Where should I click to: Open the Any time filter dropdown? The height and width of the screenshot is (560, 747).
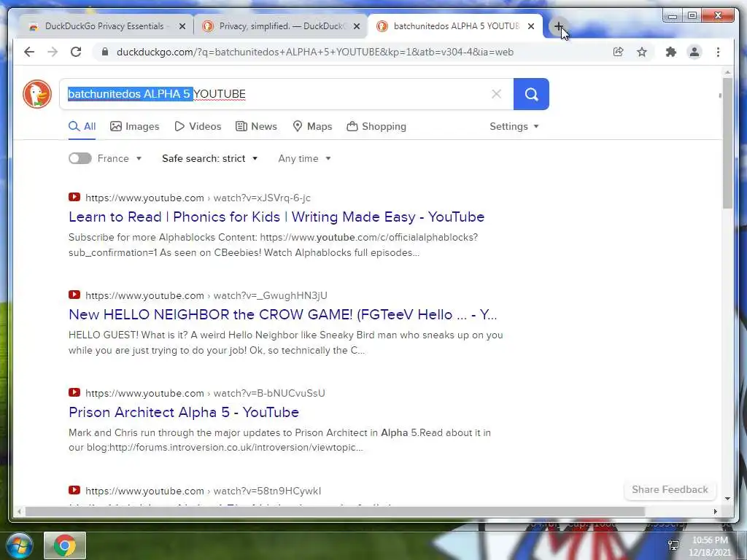(x=304, y=158)
